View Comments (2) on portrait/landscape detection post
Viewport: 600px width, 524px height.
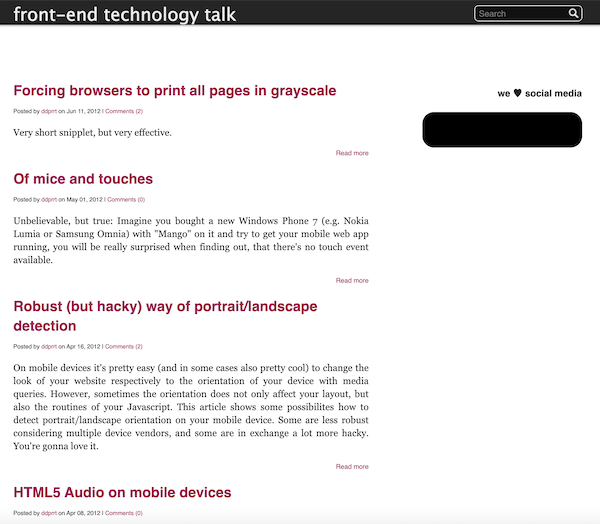point(124,346)
